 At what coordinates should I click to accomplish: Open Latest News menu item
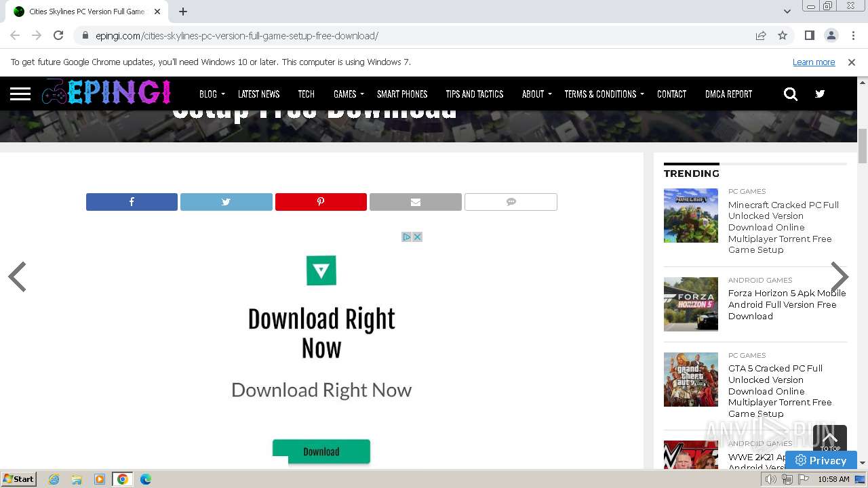point(258,94)
